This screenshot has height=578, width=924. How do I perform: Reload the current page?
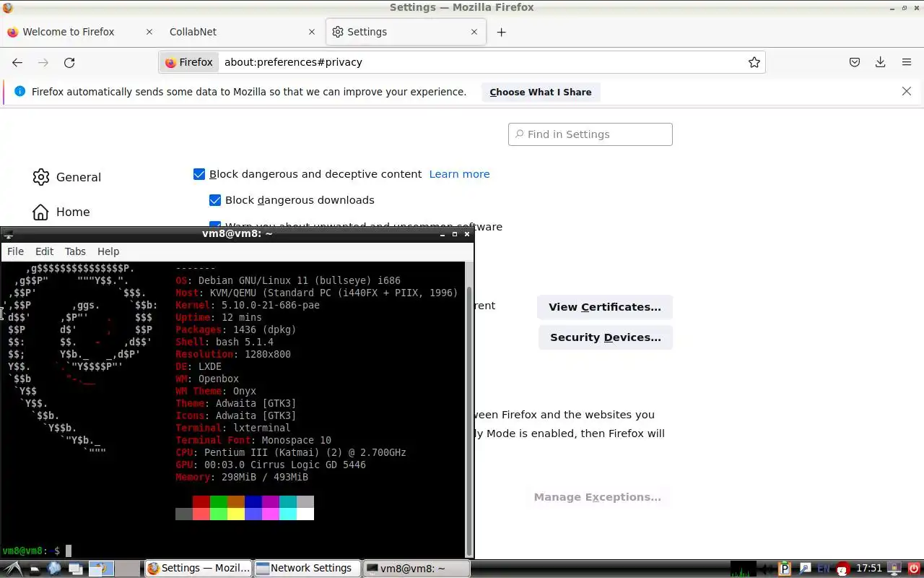69,62
